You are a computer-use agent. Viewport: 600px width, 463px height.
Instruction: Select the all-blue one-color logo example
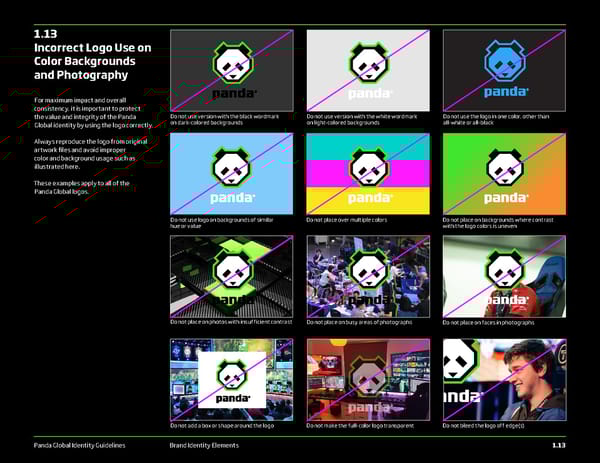pos(504,71)
